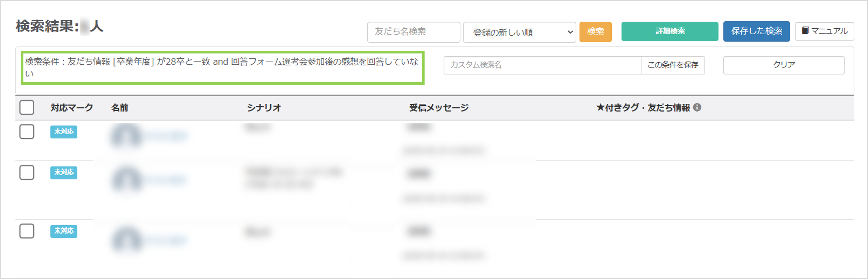Click third row's 未対応 status badge
Image resolution: width=868 pixels, height=279 pixels.
tap(64, 231)
